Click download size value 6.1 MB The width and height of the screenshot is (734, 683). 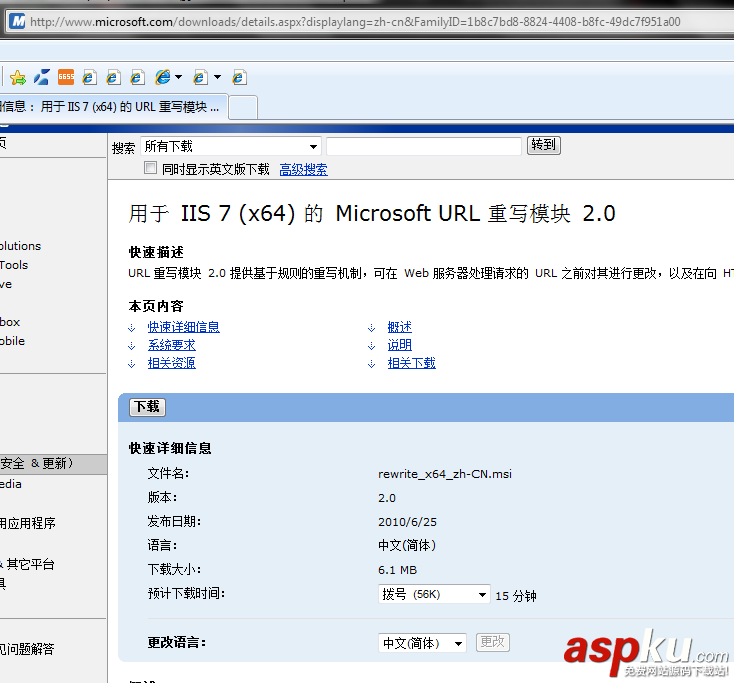coord(397,570)
